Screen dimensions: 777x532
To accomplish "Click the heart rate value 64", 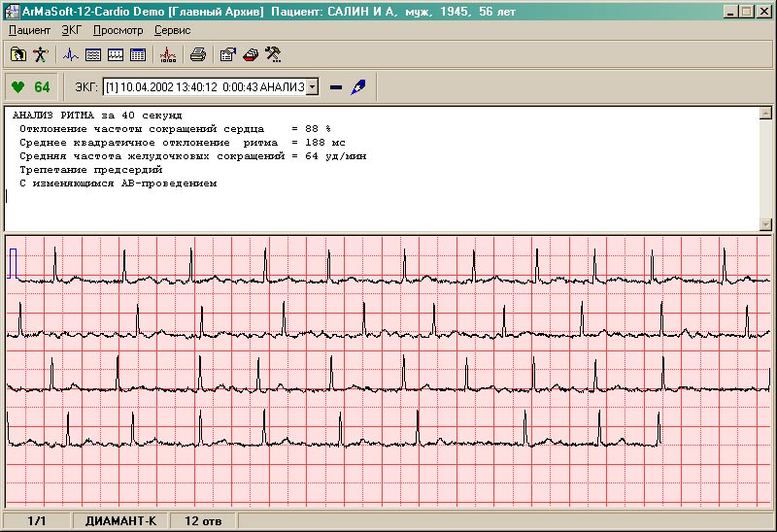I will [x=42, y=87].
